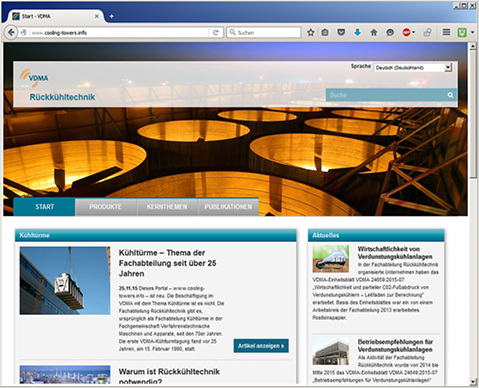Select the START navigation tab
Image resolution: width=479 pixels, height=388 pixels.
click(44, 207)
